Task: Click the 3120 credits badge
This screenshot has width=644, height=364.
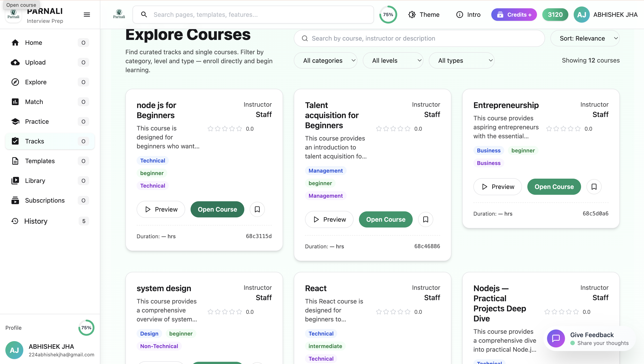Action: click(x=555, y=15)
